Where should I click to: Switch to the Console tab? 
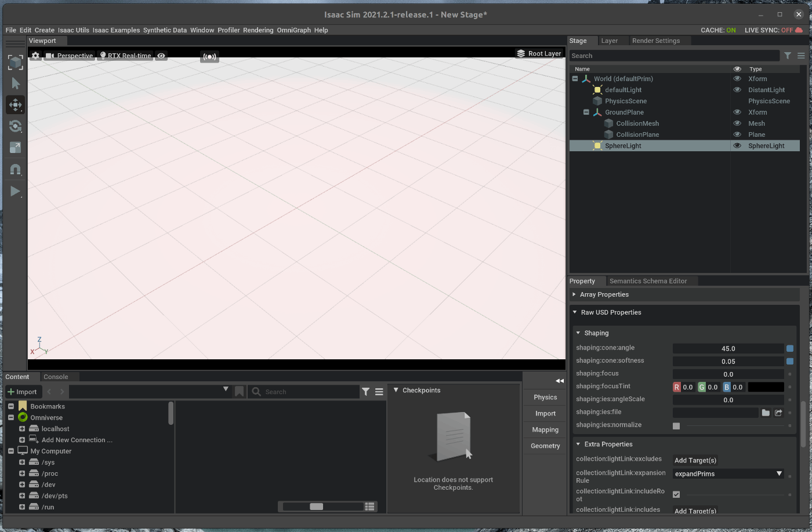[x=56, y=377]
